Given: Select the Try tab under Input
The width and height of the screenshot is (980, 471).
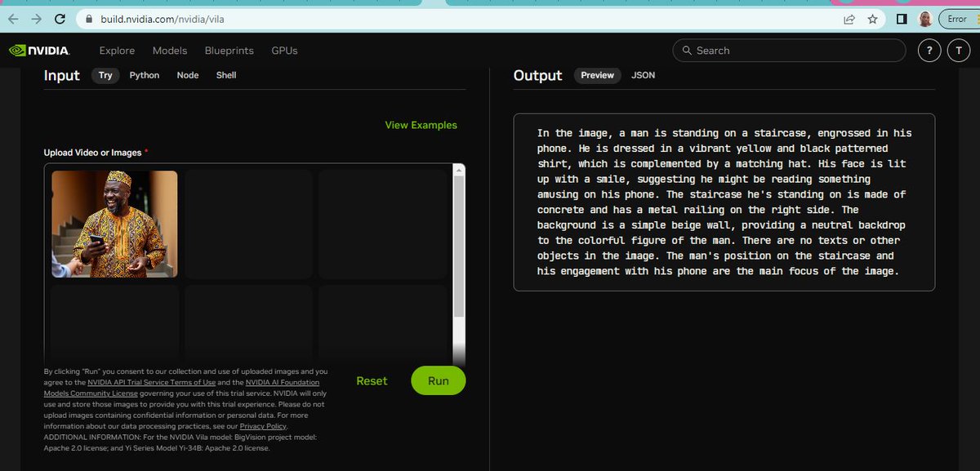Looking at the screenshot, I should pos(105,75).
